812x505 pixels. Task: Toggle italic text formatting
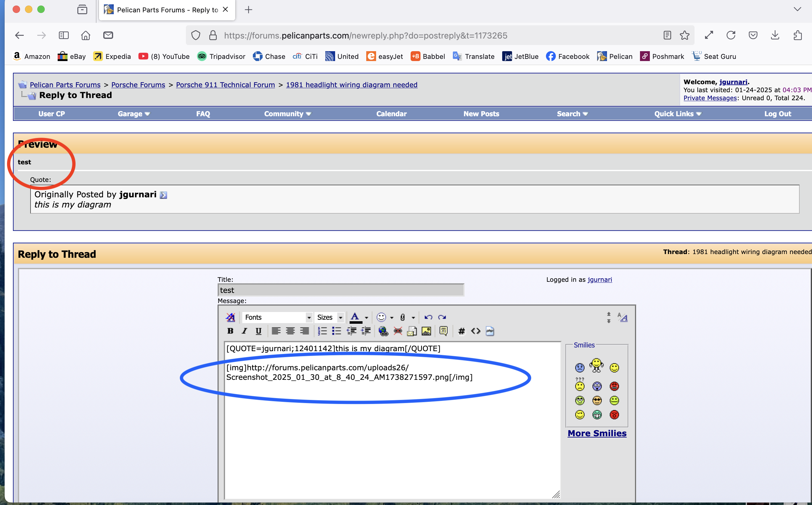244,331
